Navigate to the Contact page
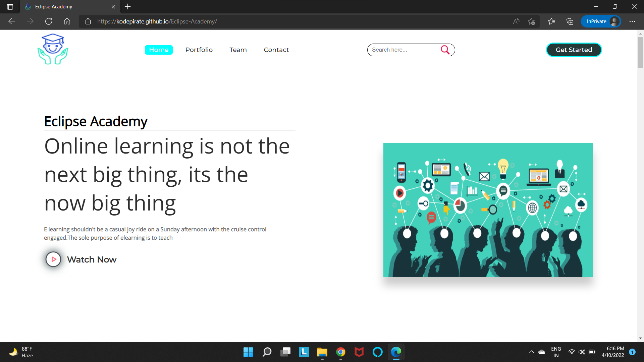Viewport: 644px width, 362px height. [x=276, y=50]
